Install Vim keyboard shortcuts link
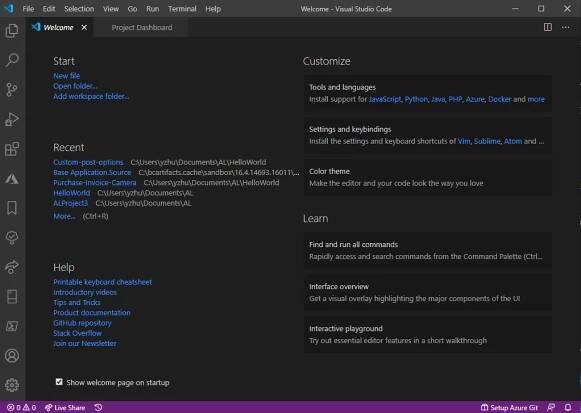This screenshot has width=581, height=413. 464,141
